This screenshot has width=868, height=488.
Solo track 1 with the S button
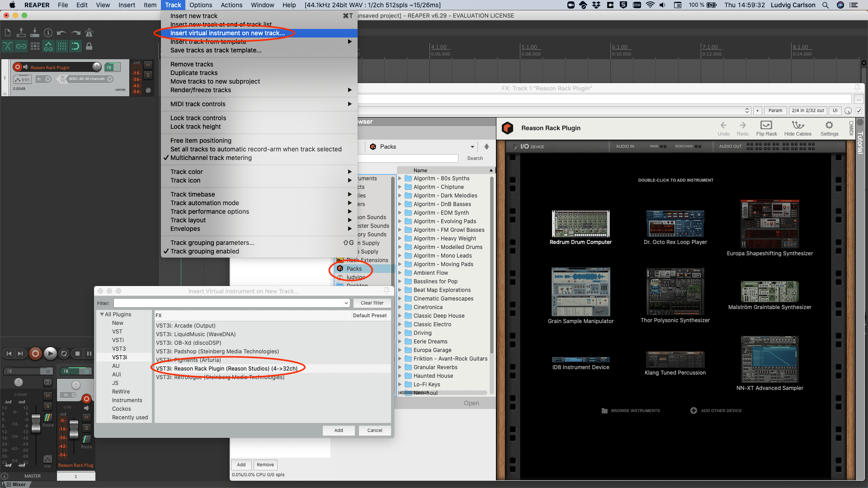pos(148,75)
